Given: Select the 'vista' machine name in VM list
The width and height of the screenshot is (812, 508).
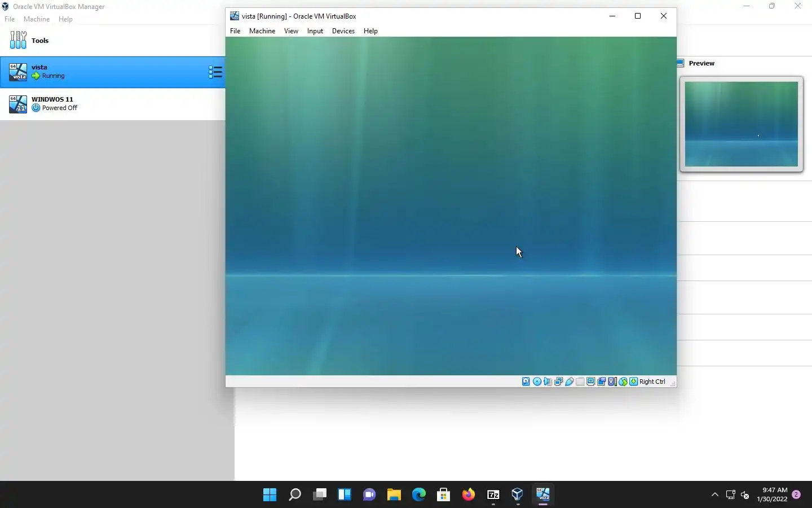Looking at the screenshot, I should tap(39, 67).
